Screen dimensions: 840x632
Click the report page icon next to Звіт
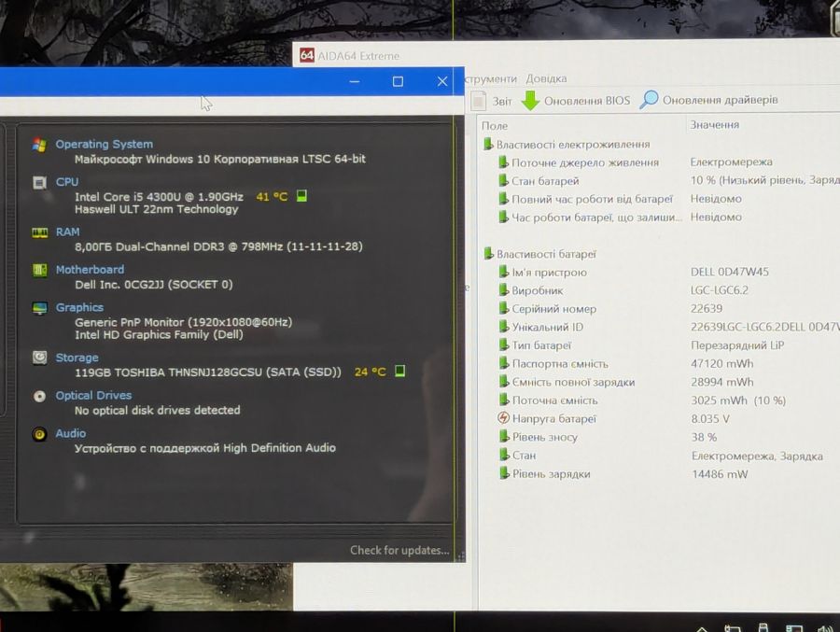click(479, 101)
